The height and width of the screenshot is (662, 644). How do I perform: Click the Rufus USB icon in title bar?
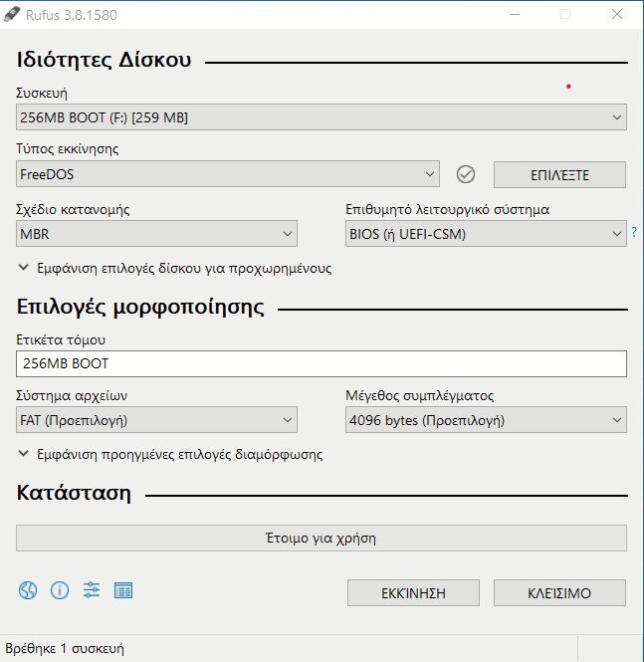[x=11, y=14]
